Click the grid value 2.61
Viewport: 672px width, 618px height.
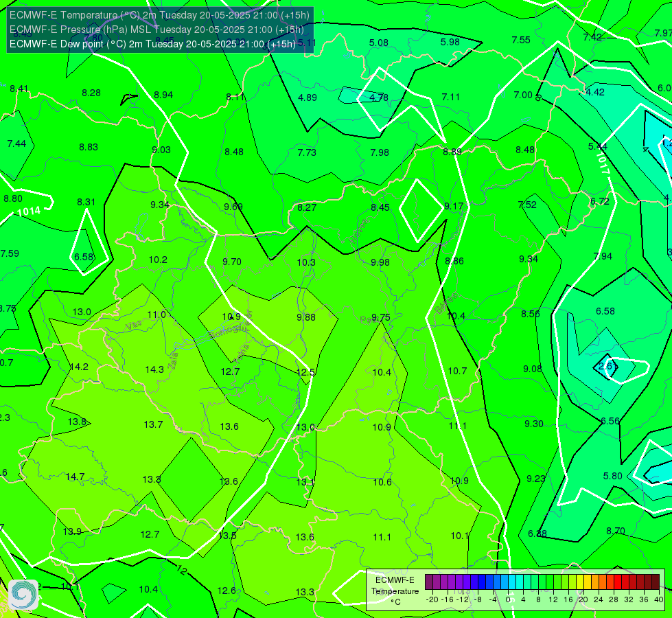point(607,366)
